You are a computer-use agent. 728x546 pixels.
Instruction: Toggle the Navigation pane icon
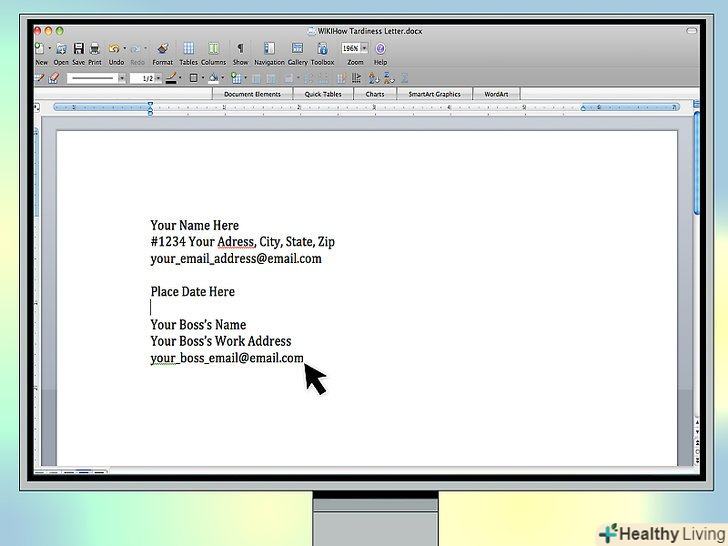click(269, 48)
